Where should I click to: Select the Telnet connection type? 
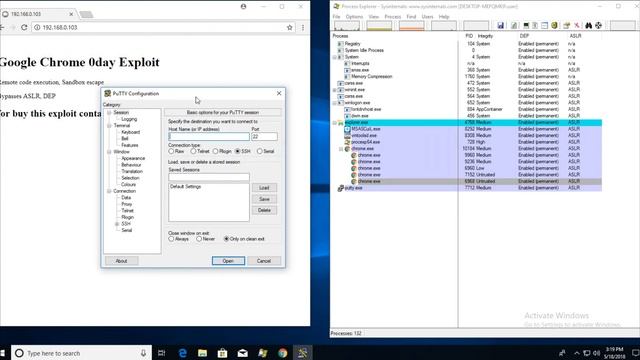[193, 151]
